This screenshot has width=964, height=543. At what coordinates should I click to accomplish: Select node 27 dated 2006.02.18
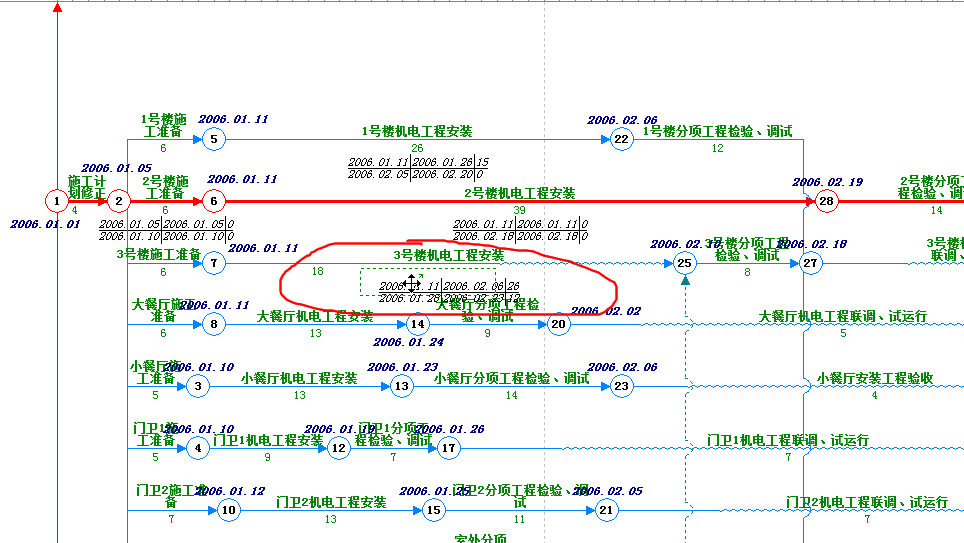click(810, 263)
